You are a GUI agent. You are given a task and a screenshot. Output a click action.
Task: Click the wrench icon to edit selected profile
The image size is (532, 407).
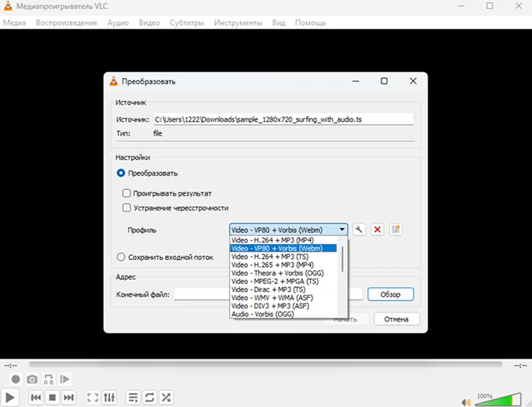359,229
